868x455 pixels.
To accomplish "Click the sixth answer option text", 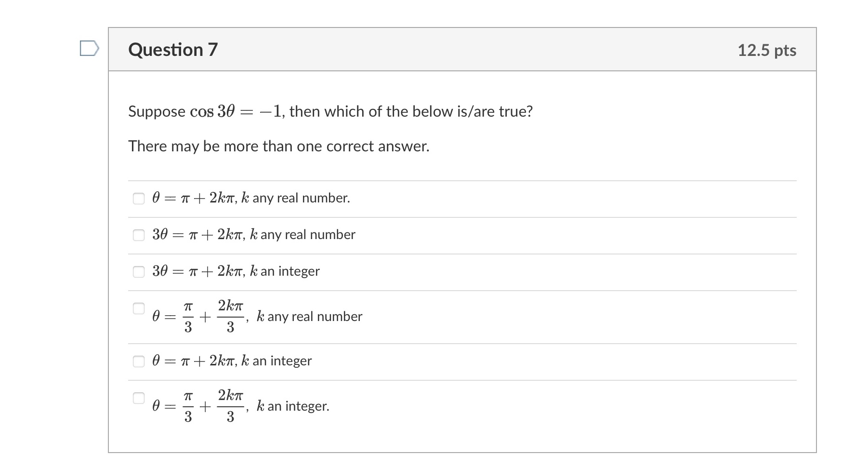I will coord(241,406).
